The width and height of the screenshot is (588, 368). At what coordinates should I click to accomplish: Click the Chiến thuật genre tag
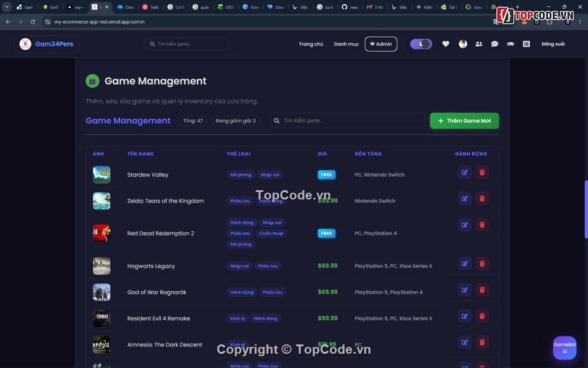pos(271,233)
